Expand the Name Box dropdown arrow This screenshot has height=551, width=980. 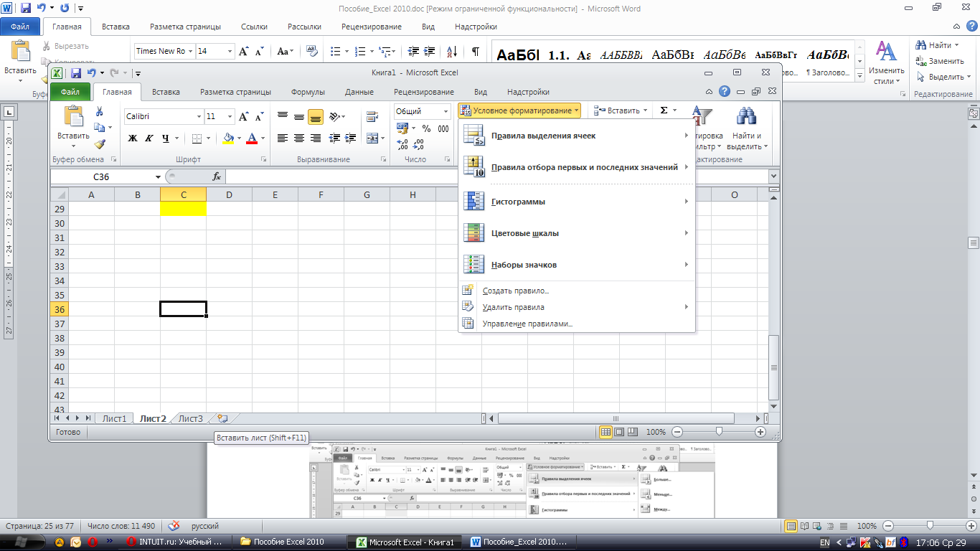(x=158, y=176)
